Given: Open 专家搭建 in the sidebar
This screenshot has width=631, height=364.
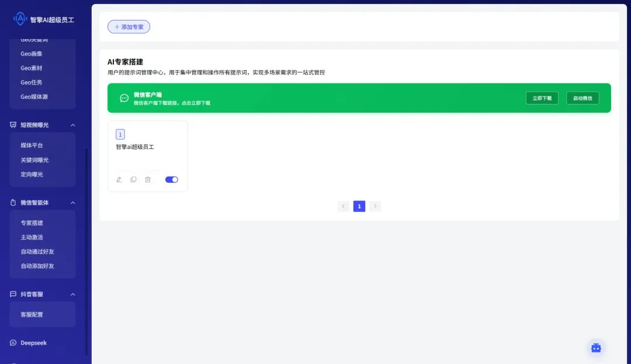Looking at the screenshot, I should [32, 223].
